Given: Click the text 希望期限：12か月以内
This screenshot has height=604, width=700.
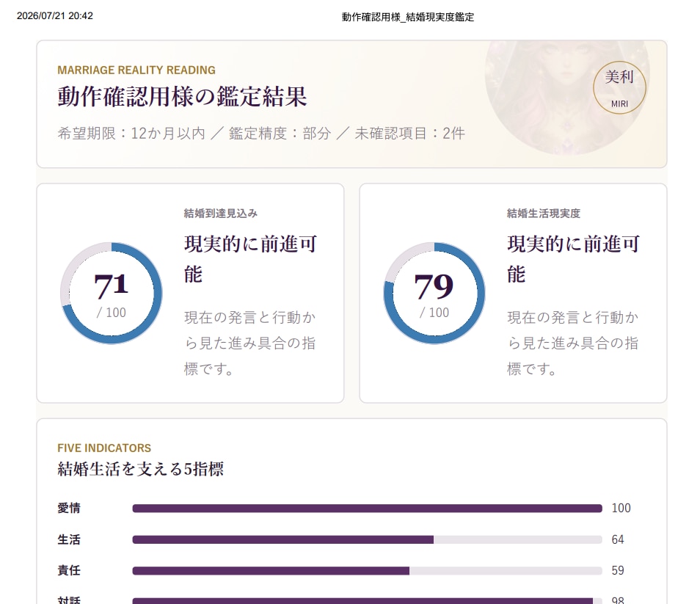Looking at the screenshot, I should [x=131, y=133].
